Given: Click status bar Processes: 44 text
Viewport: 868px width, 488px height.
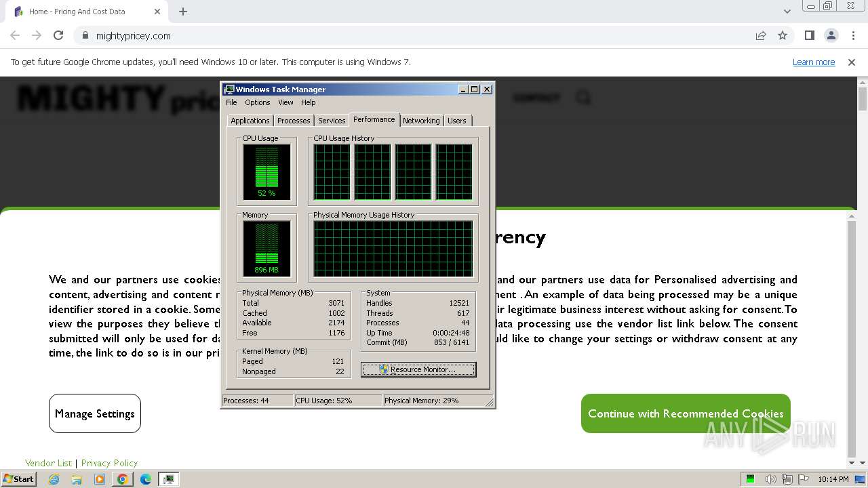Looking at the screenshot, I should [x=246, y=401].
